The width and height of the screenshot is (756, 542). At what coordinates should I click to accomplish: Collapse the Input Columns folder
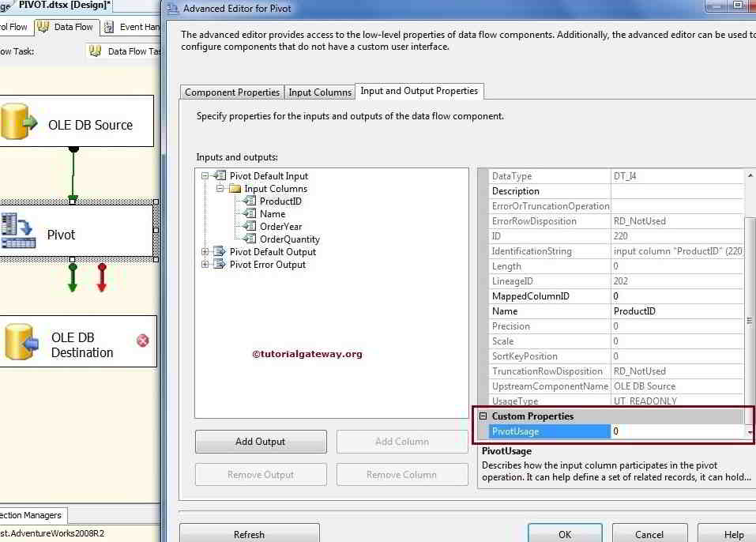coord(220,188)
